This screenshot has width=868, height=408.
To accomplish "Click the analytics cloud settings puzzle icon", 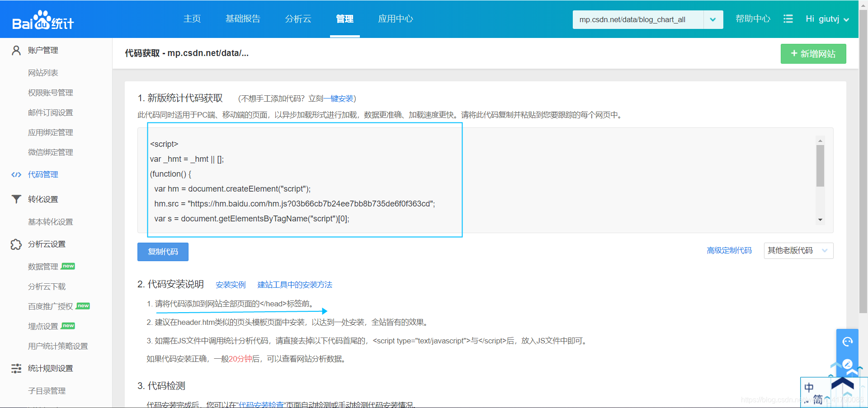I will tap(16, 244).
